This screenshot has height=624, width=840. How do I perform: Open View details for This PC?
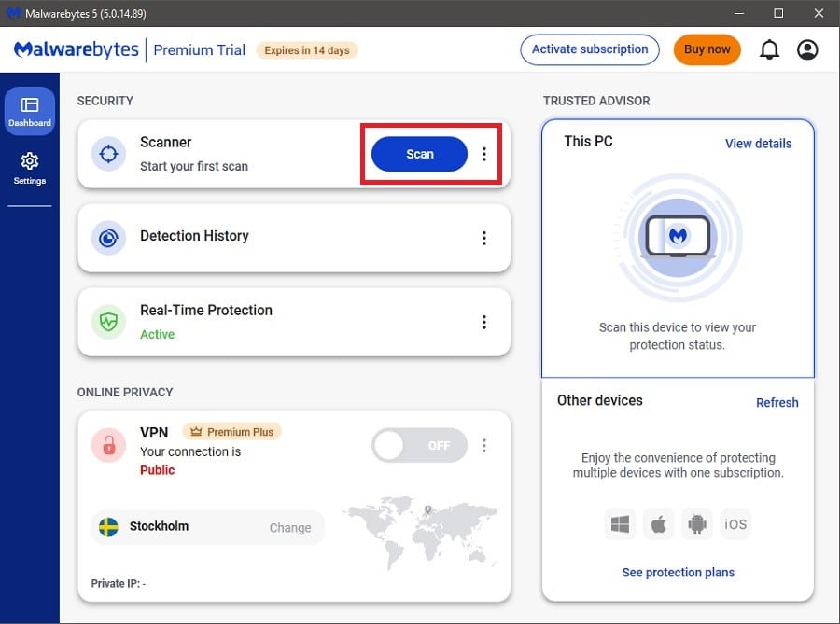758,144
